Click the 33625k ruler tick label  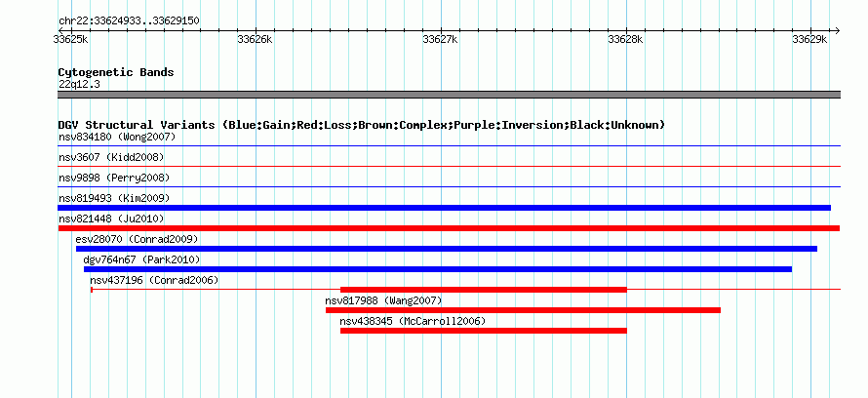70,39
